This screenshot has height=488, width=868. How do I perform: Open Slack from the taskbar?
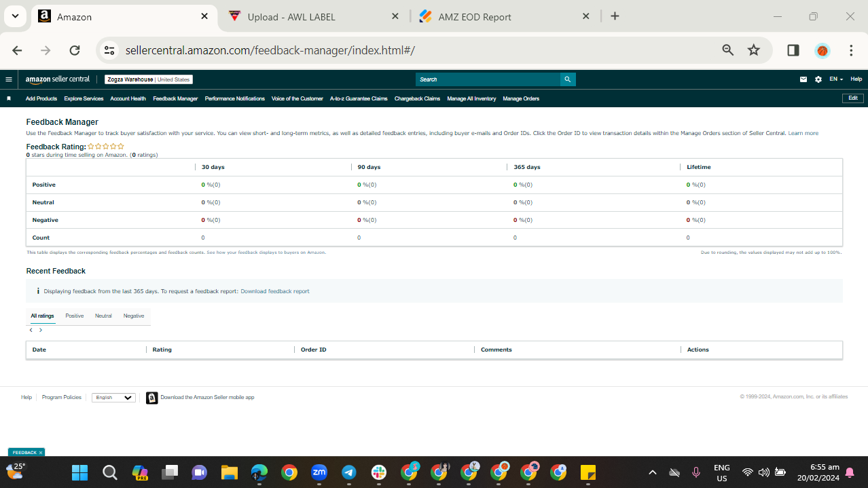(x=379, y=472)
